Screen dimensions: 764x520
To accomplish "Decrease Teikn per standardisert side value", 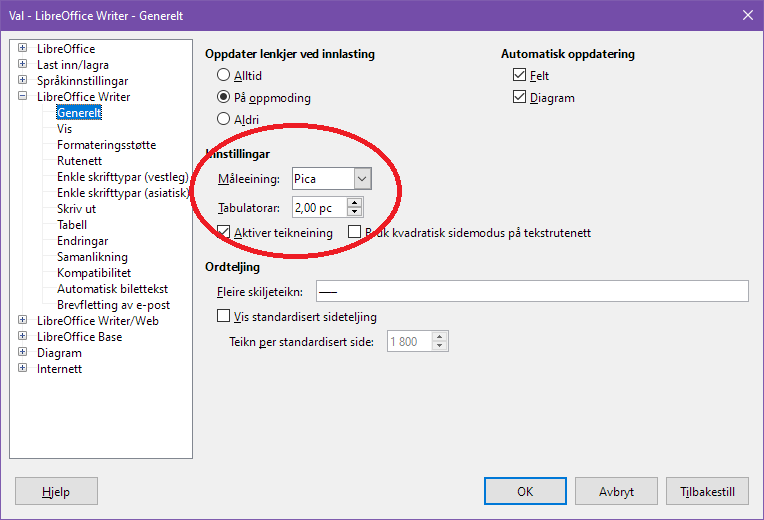I will click(439, 346).
